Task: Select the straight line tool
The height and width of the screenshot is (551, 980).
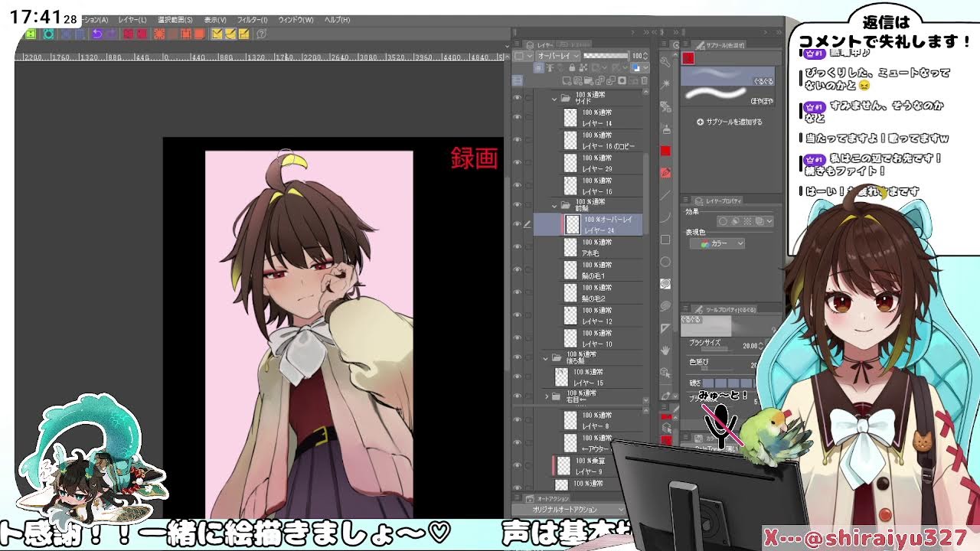Action: pos(665,196)
